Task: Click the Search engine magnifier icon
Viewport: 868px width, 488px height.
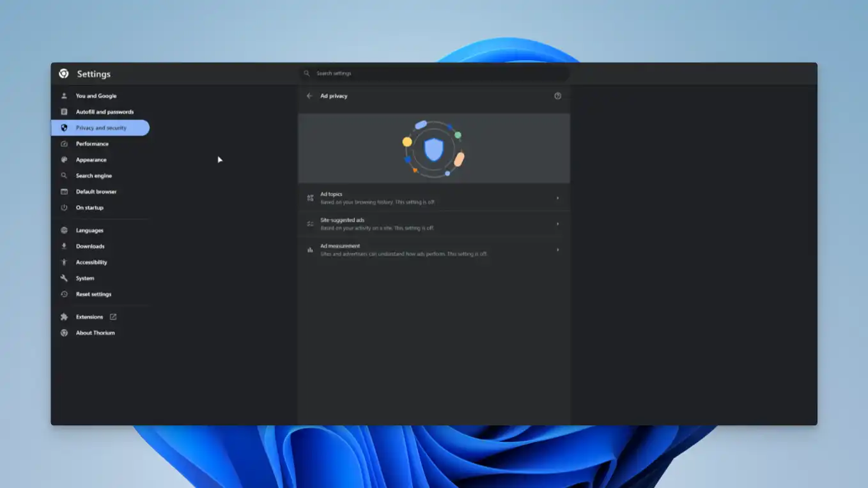Action: click(63, 175)
